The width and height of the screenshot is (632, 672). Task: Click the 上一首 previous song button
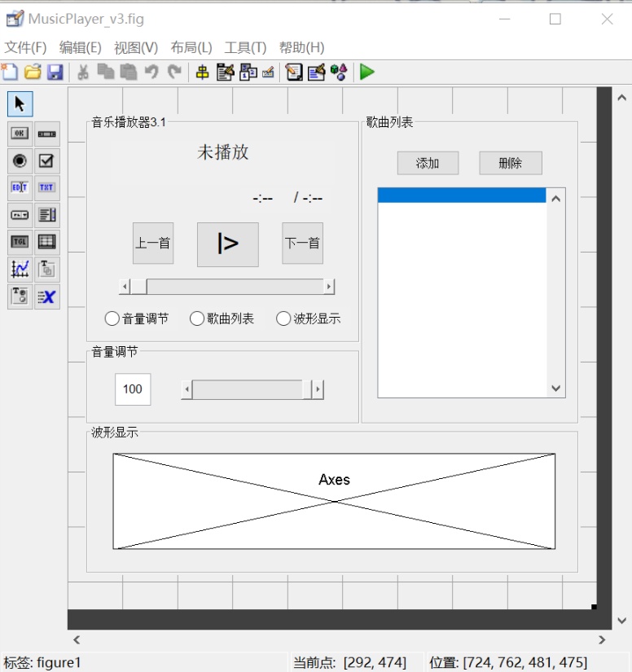tap(153, 243)
